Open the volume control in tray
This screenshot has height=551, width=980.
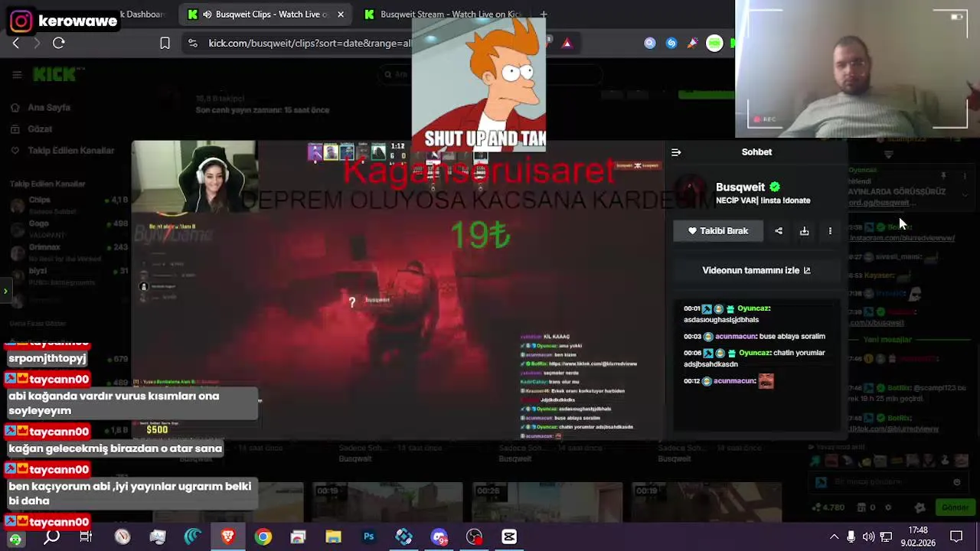click(868, 537)
